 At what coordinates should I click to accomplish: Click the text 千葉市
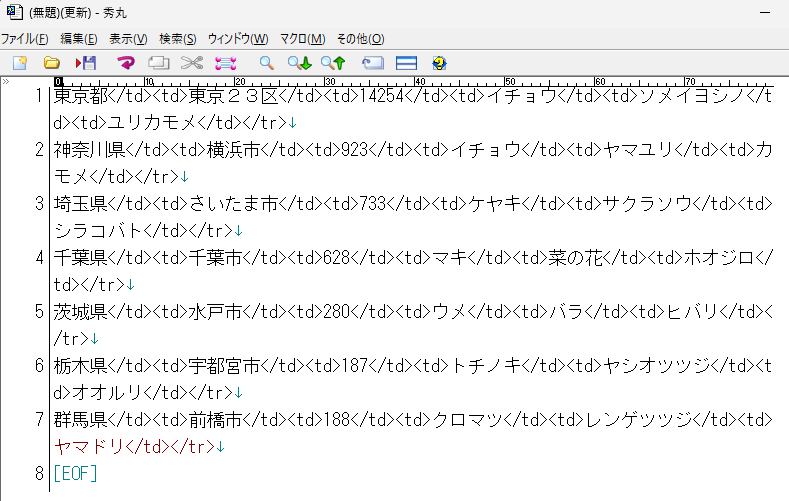click(x=215, y=258)
